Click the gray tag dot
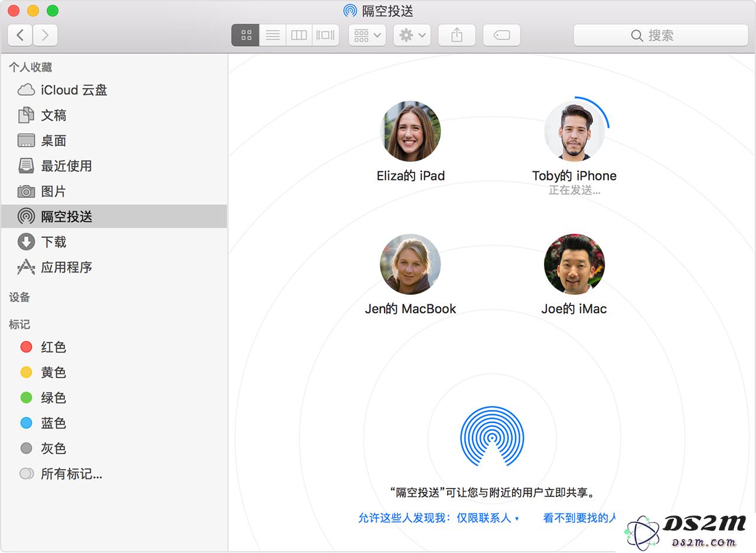 26,448
